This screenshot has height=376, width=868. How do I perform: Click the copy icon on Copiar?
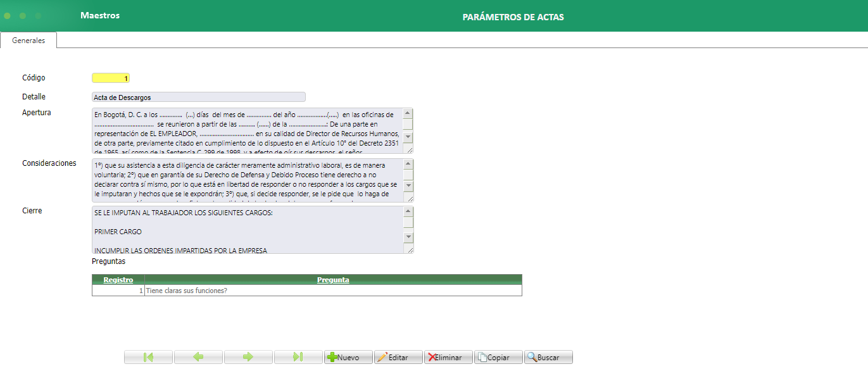tap(482, 356)
